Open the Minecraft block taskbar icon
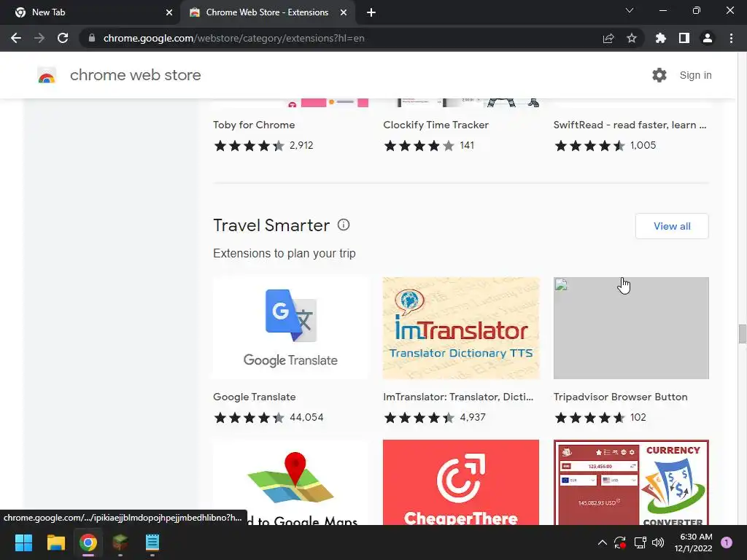The image size is (747, 560). [x=120, y=542]
